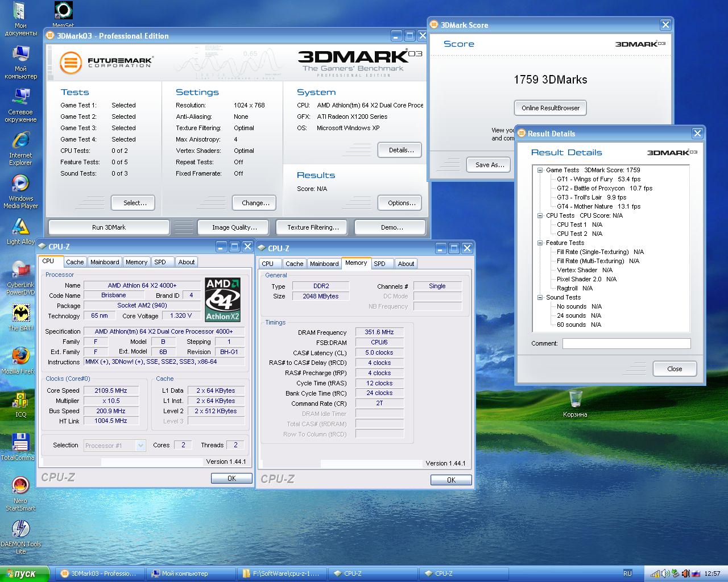Switch to About tab in left CPU-Z

(187, 262)
